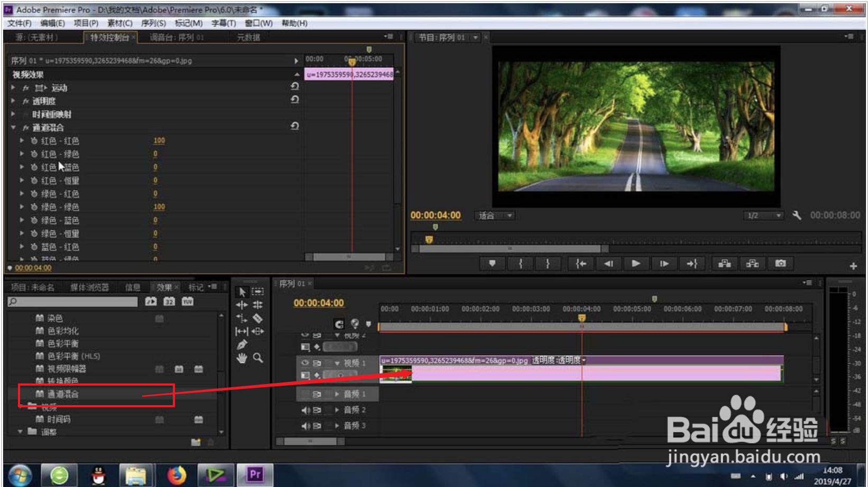Toggle the timeline Snap magnet icon

[x=339, y=324]
